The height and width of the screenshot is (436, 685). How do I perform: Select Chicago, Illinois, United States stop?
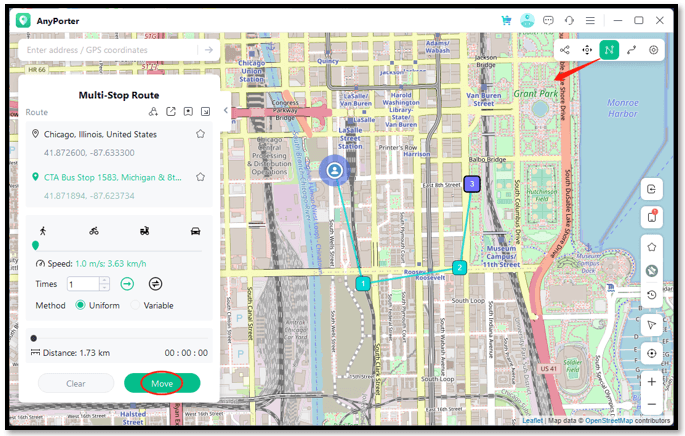pyautogui.click(x=100, y=134)
